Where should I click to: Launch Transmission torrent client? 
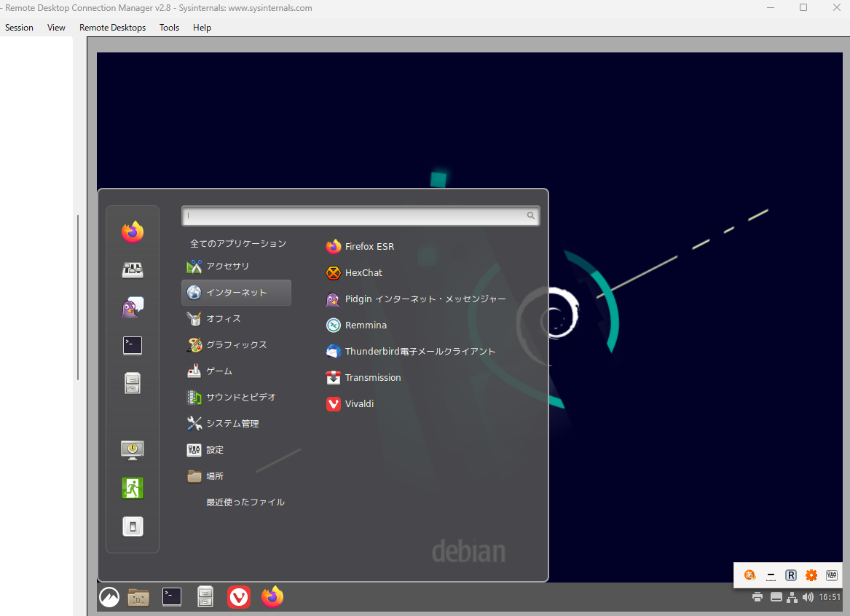point(363,378)
